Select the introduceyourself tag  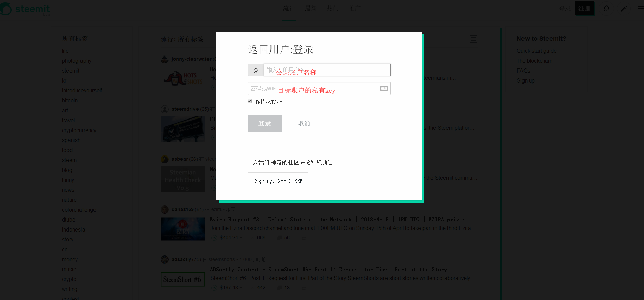[82, 90]
